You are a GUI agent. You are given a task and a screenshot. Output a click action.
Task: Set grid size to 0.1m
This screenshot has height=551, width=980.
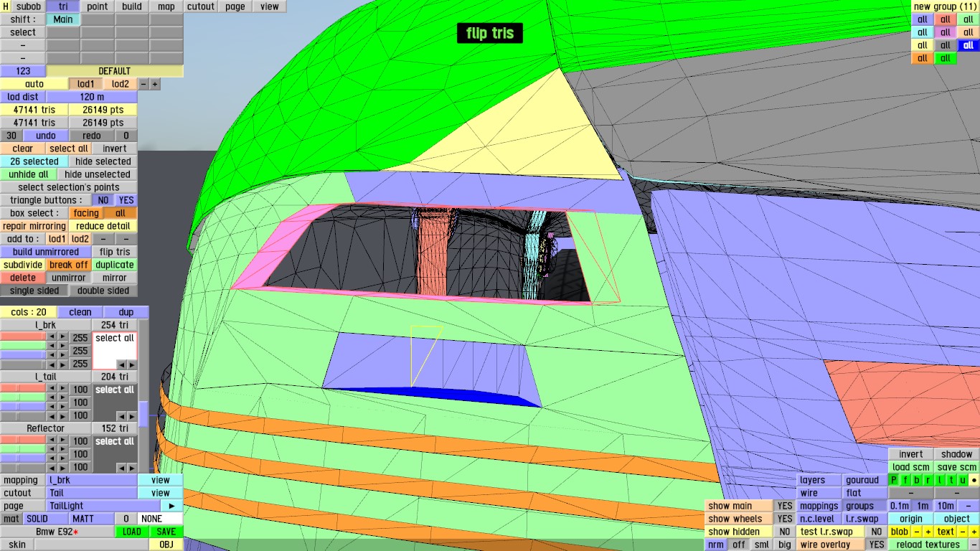point(900,506)
